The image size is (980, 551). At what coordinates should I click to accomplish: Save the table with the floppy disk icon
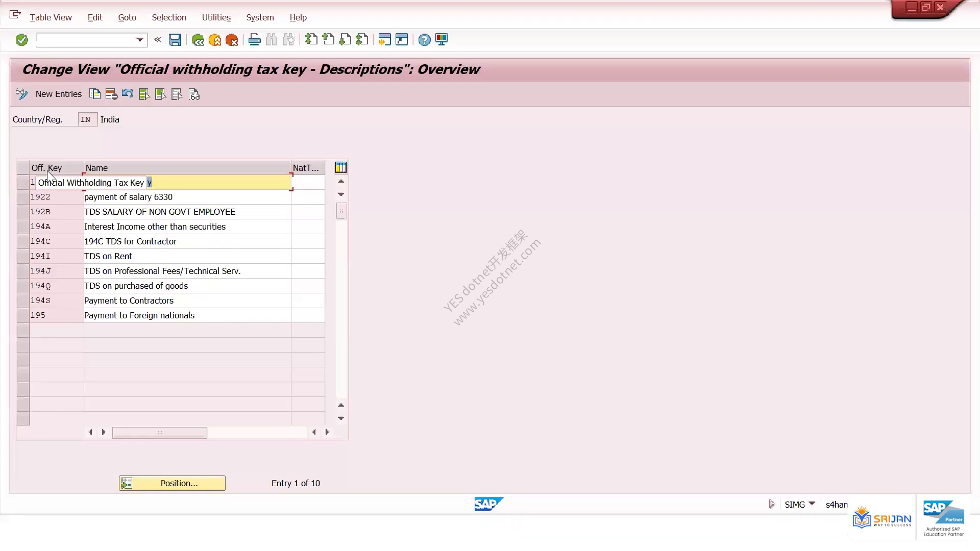175,40
